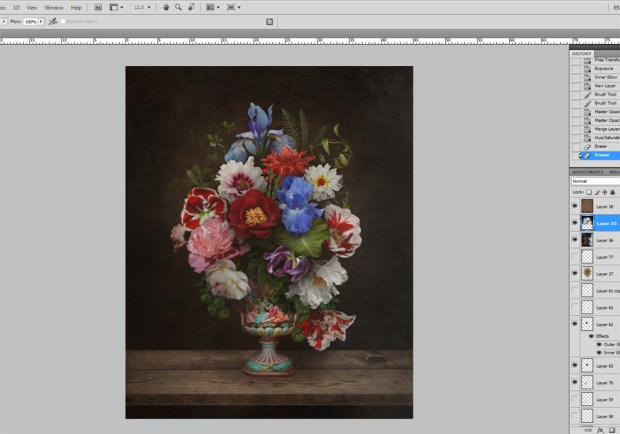
Task: Go back to Merge Layers history state
Action: [x=606, y=128]
